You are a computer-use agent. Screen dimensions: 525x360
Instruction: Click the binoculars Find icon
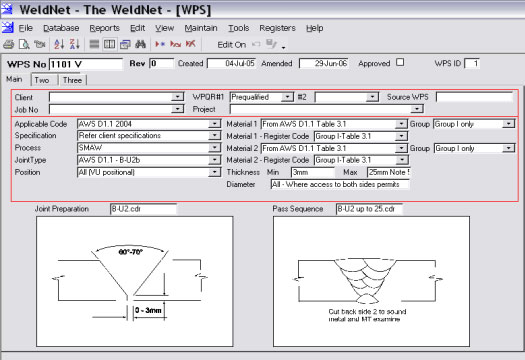[140, 44]
